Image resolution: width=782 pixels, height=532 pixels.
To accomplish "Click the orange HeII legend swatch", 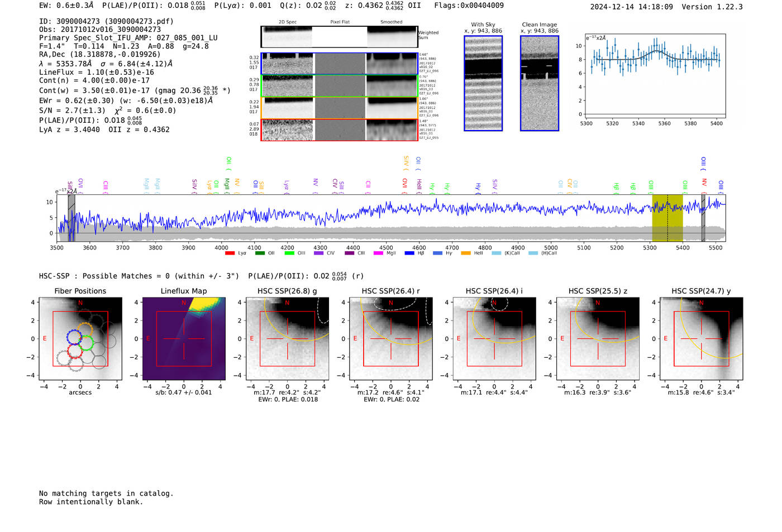I will click(466, 253).
